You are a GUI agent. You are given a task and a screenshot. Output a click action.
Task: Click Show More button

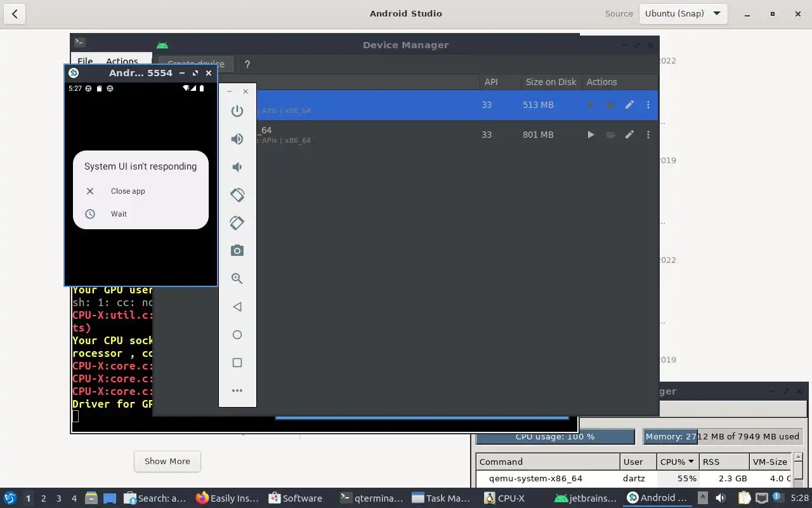[x=167, y=462]
